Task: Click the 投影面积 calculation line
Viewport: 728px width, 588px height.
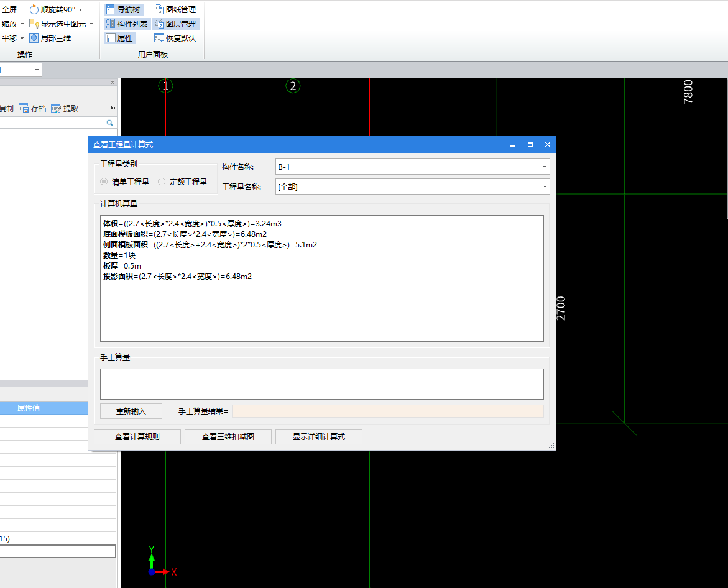Action: [177, 277]
